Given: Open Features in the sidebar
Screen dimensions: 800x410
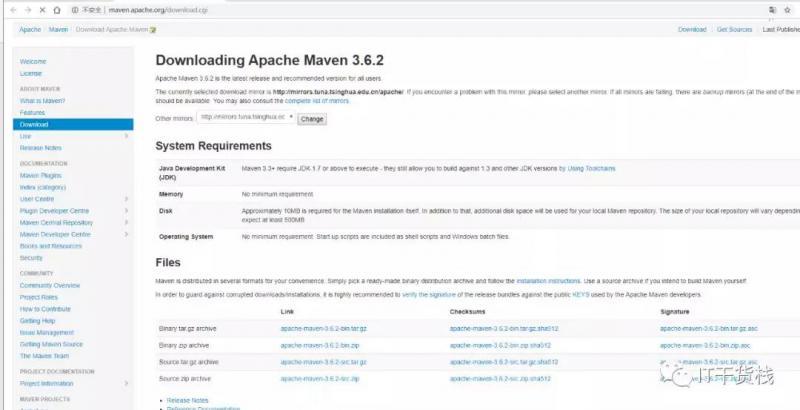Looking at the screenshot, I should tap(32, 113).
